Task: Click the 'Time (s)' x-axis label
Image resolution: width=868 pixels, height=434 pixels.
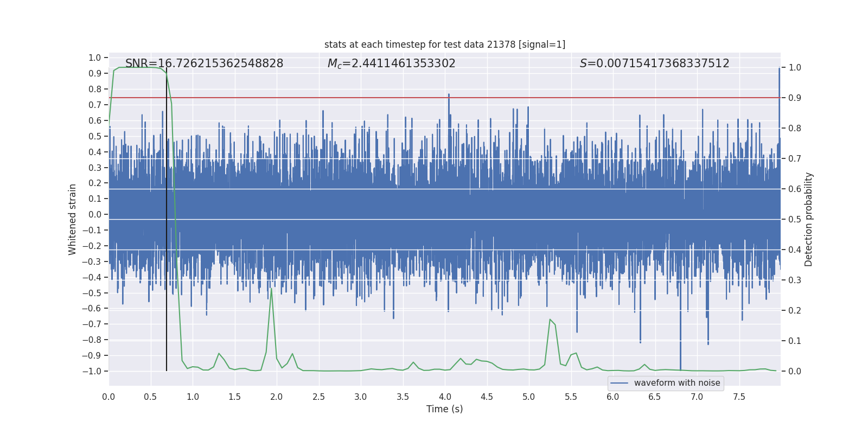Action: click(444, 409)
